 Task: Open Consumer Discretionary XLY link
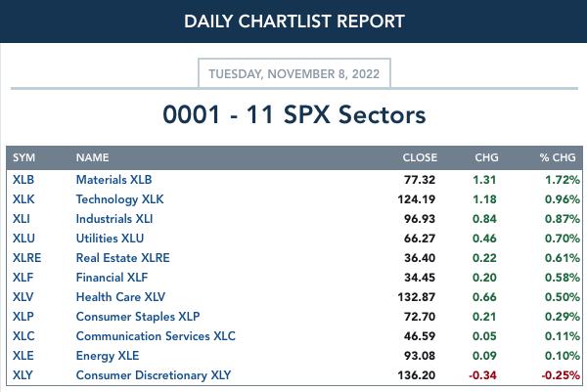coord(154,374)
